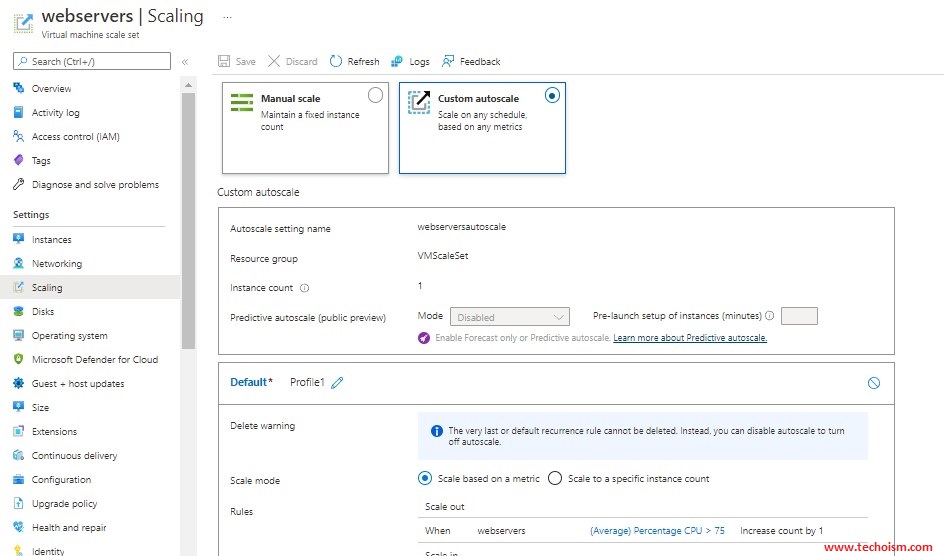Click the Activity log icon
The height and width of the screenshot is (556, 944).
(x=19, y=112)
